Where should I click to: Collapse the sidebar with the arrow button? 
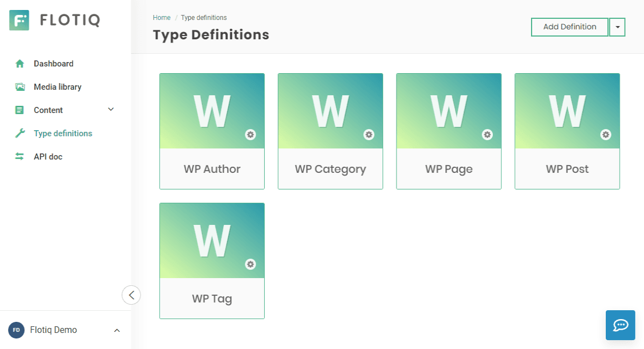(131, 295)
